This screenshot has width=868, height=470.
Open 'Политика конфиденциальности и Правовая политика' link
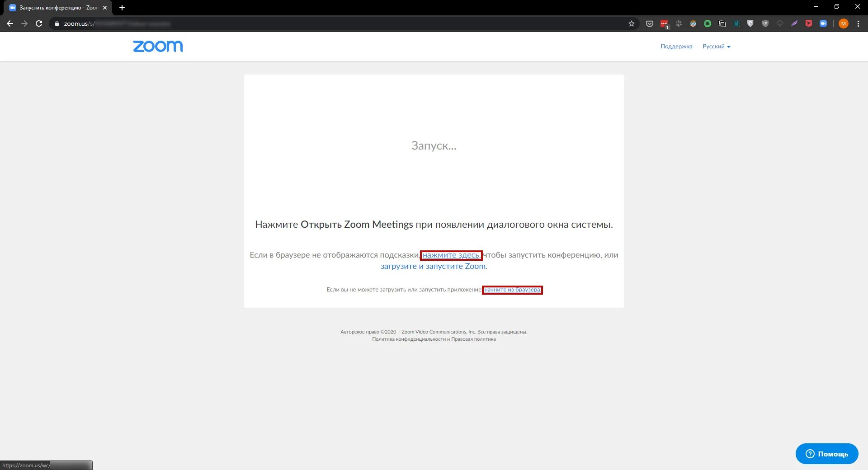coord(434,339)
